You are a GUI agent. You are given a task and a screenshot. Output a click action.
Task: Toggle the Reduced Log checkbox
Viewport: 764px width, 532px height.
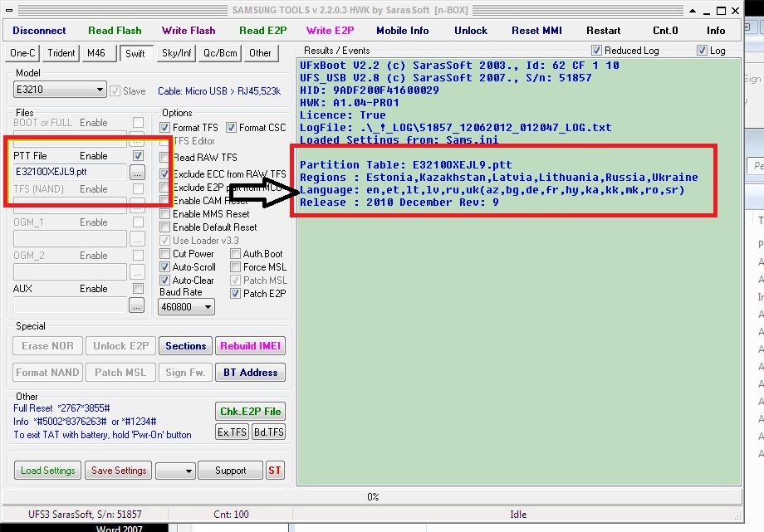pyautogui.click(x=596, y=50)
